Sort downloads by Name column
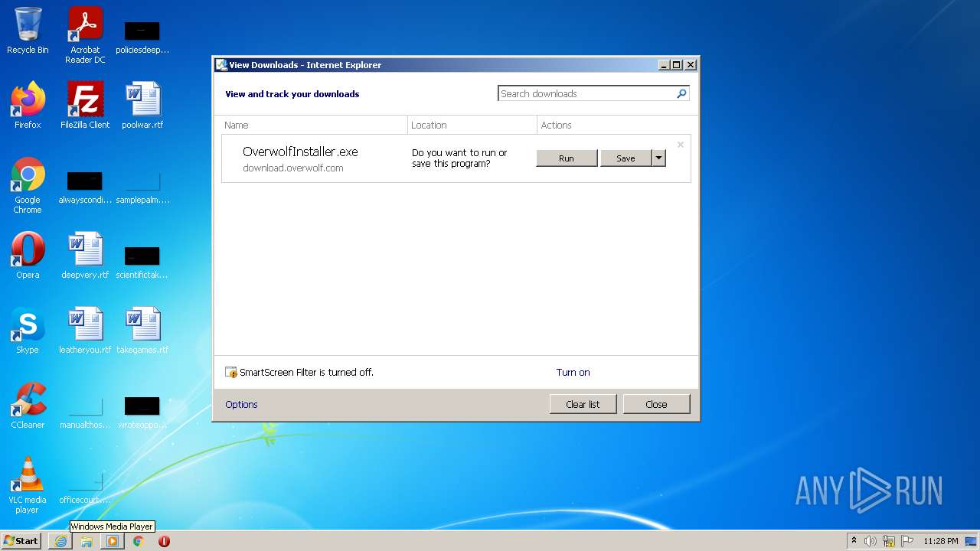 point(314,125)
